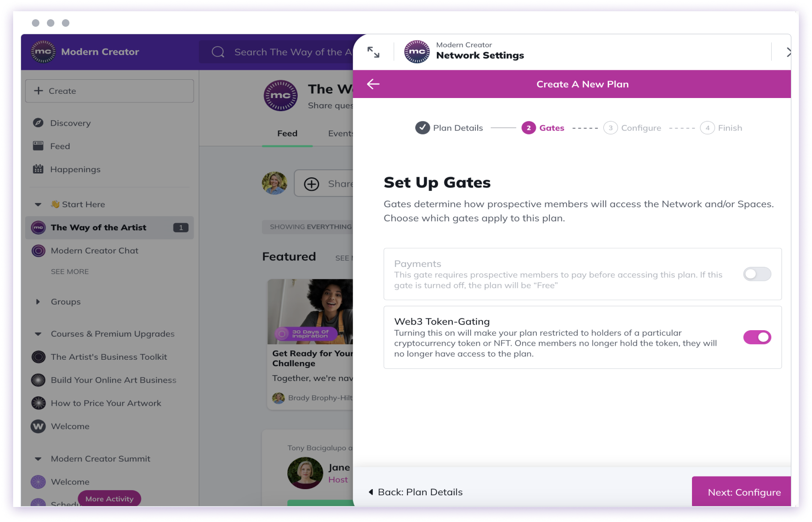Expand the Groups section
The image size is (812, 522).
pyautogui.click(x=38, y=302)
